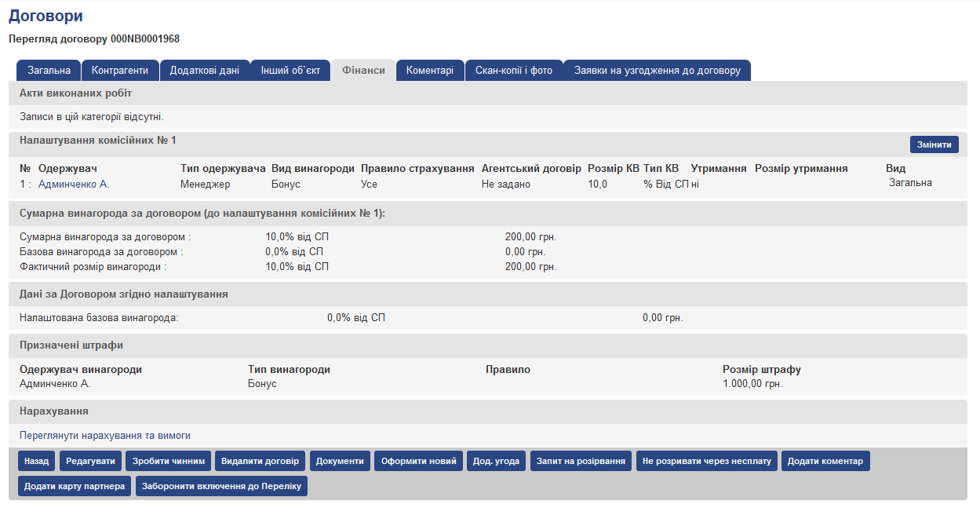980x508 pixels.
Task: Open the Документи button
Action: 340,461
